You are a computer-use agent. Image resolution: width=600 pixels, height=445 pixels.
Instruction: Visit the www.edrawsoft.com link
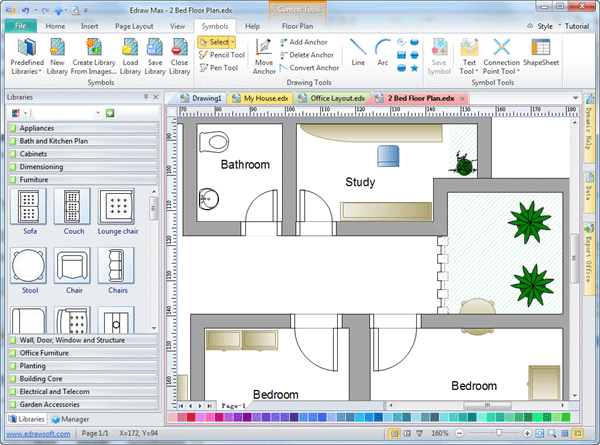[x=38, y=434]
